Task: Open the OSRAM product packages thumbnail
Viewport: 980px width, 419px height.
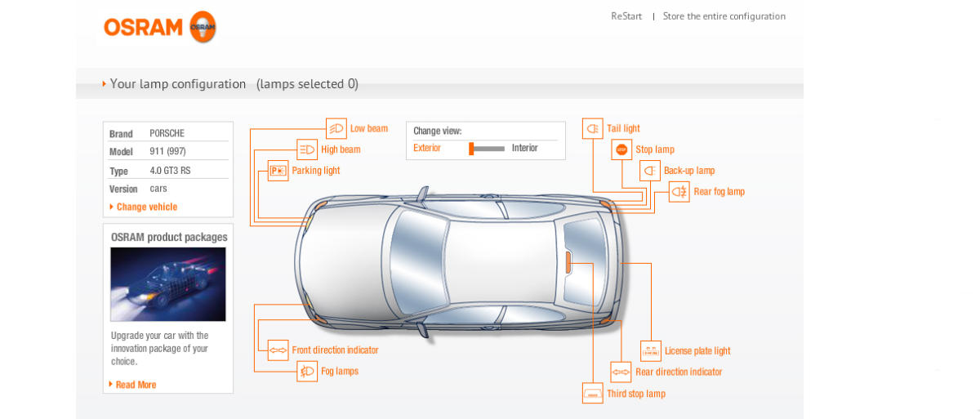Action: click(168, 284)
